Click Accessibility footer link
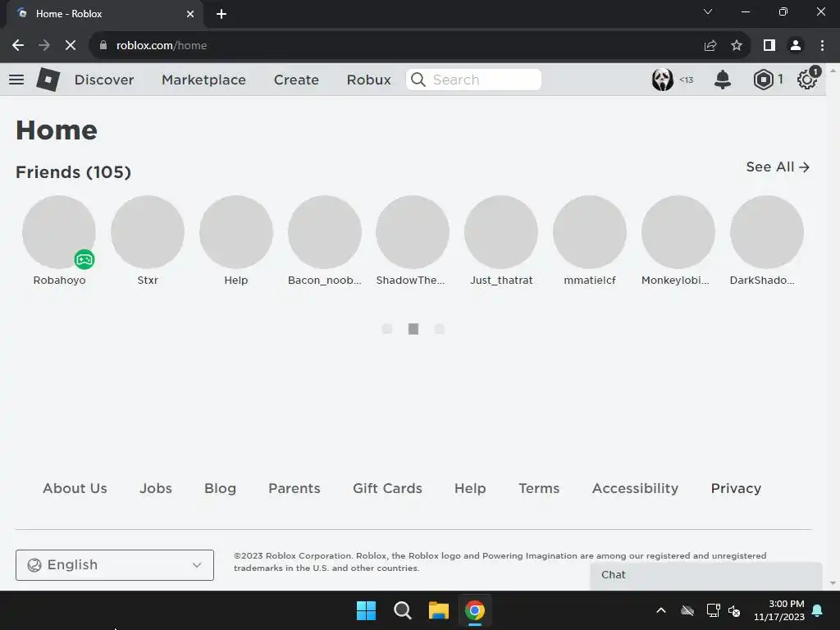This screenshot has width=840, height=630. coord(635,489)
